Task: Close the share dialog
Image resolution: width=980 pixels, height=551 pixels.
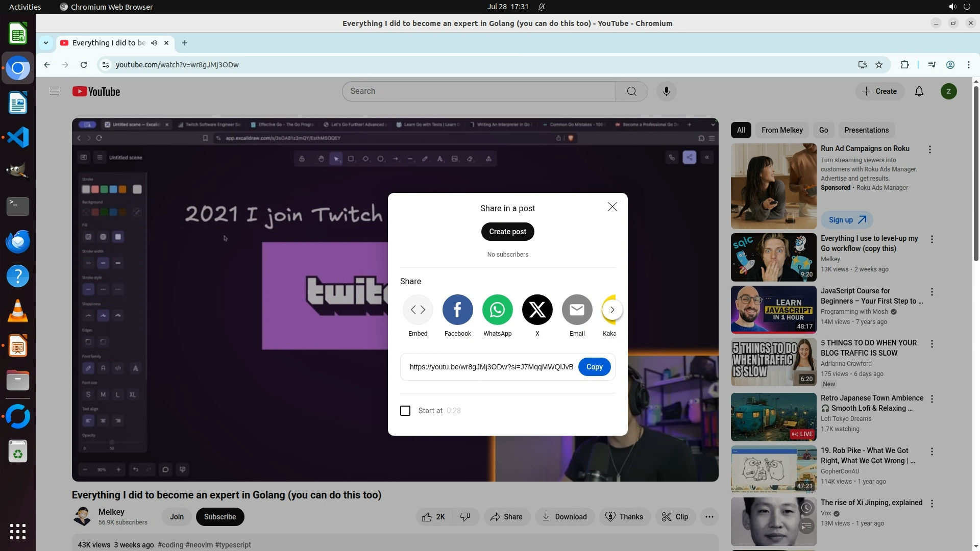Action: click(612, 207)
